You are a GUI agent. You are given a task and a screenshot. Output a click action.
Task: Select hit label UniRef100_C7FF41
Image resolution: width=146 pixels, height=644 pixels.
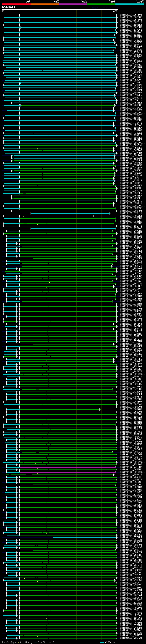pos(131,387)
